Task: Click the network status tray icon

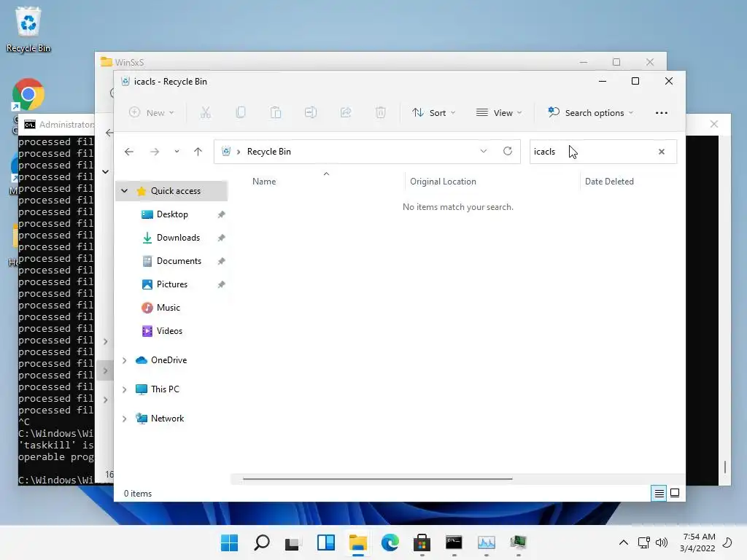Action: pyautogui.click(x=643, y=542)
